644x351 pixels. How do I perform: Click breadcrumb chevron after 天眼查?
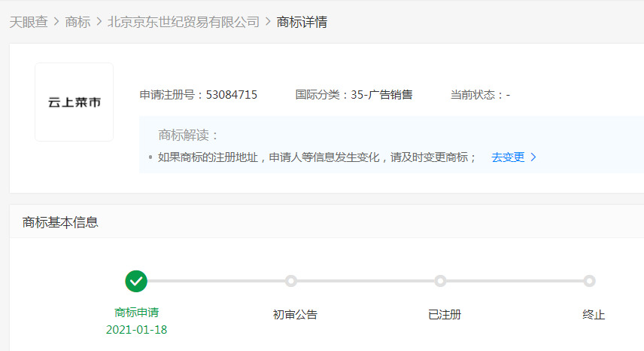click(x=56, y=22)
